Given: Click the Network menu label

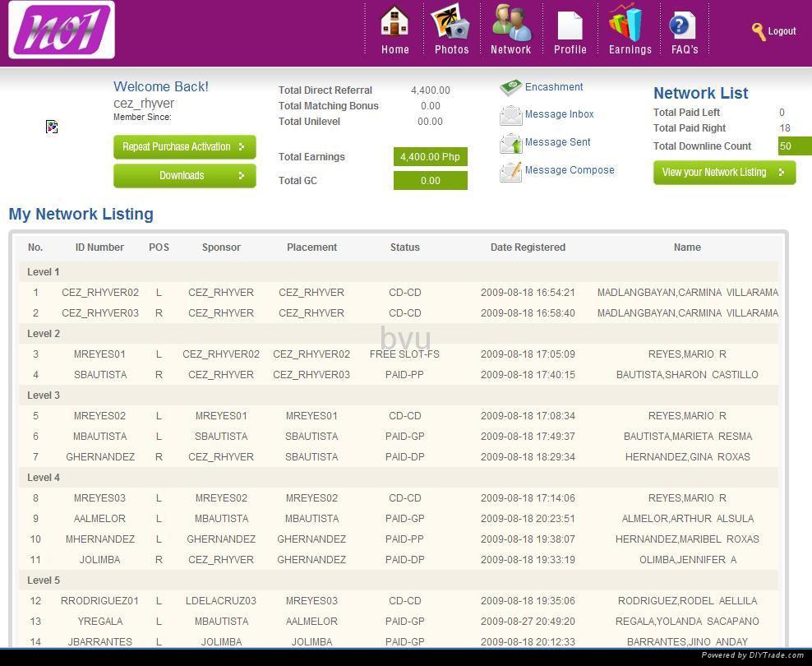Looking at the screenshot, I should [x=510, y=49].
